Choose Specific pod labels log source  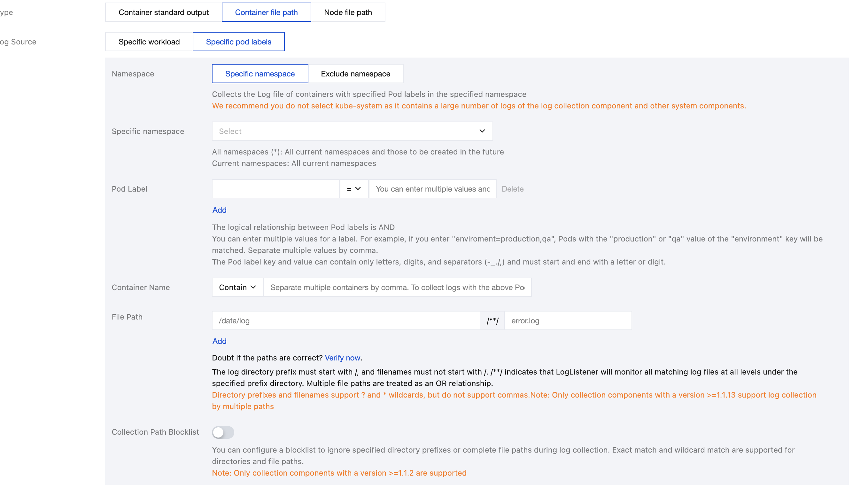pyautogui.click(x=238, y=42)
